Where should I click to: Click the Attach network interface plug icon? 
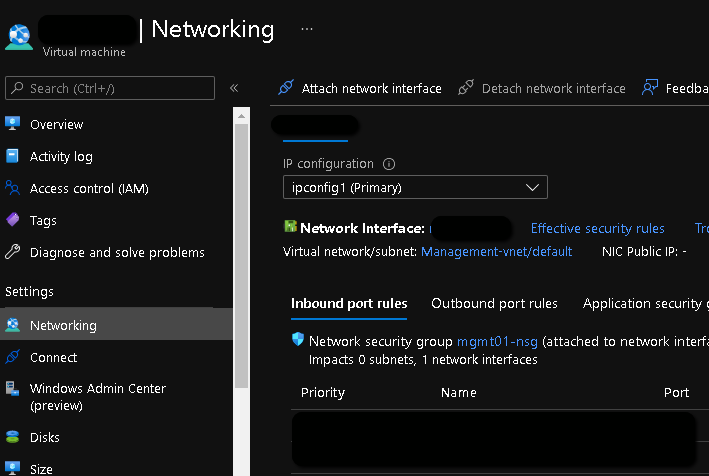(x=286, y=87)
